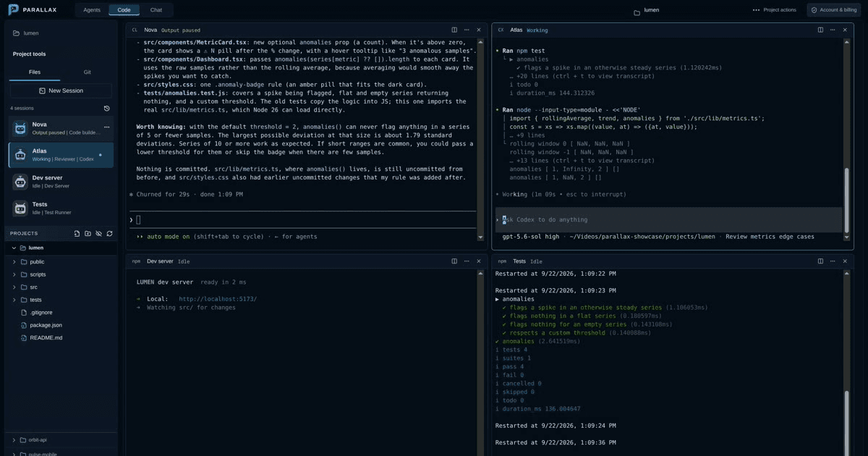The image size is (868, 456).
Task: Open the Tests pane ellipsis menu
Action: [x=833, y=261]
